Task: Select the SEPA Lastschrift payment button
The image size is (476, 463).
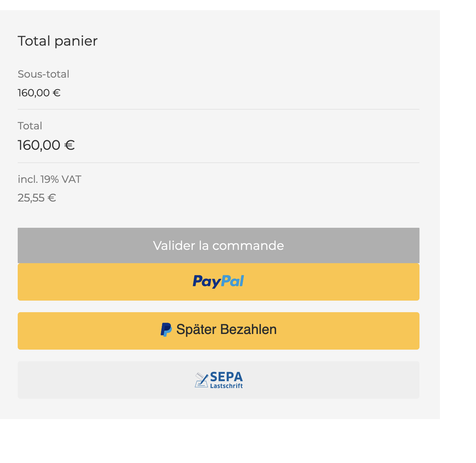Action: (218, 380)
